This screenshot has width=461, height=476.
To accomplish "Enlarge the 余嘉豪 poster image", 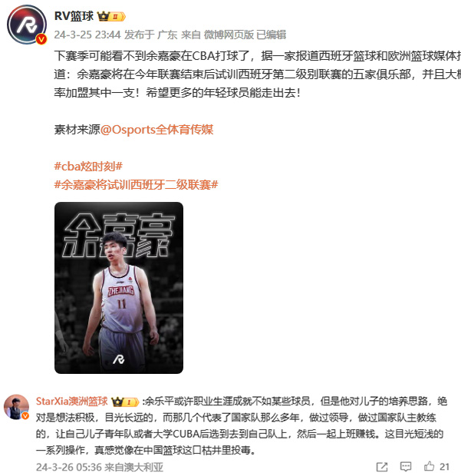I will [x=119, y=288].
